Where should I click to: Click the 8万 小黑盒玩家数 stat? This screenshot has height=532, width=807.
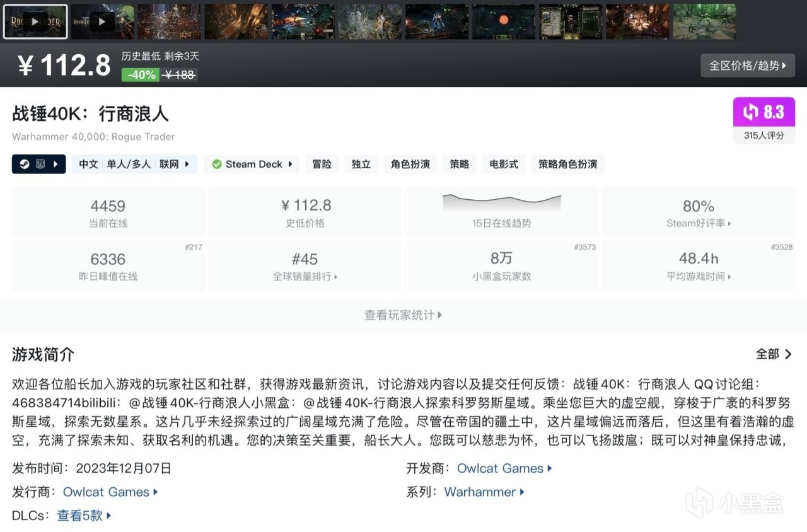tap(502, 265)
